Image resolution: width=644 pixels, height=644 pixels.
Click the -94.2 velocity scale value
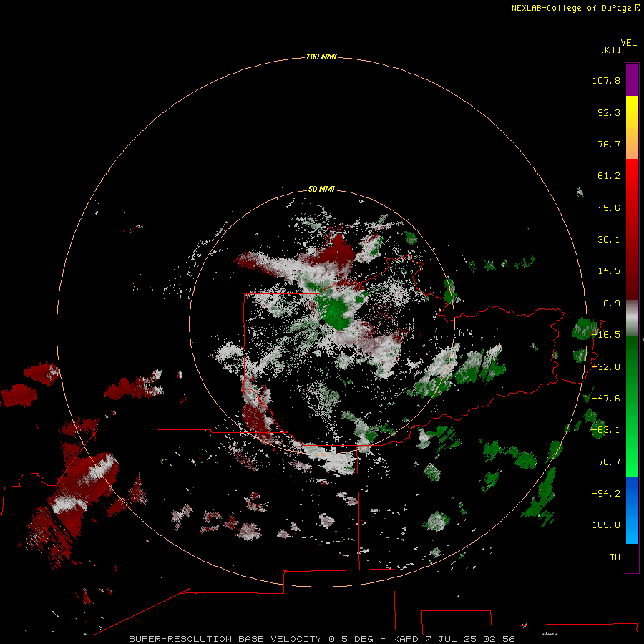[x=607, y=493]
